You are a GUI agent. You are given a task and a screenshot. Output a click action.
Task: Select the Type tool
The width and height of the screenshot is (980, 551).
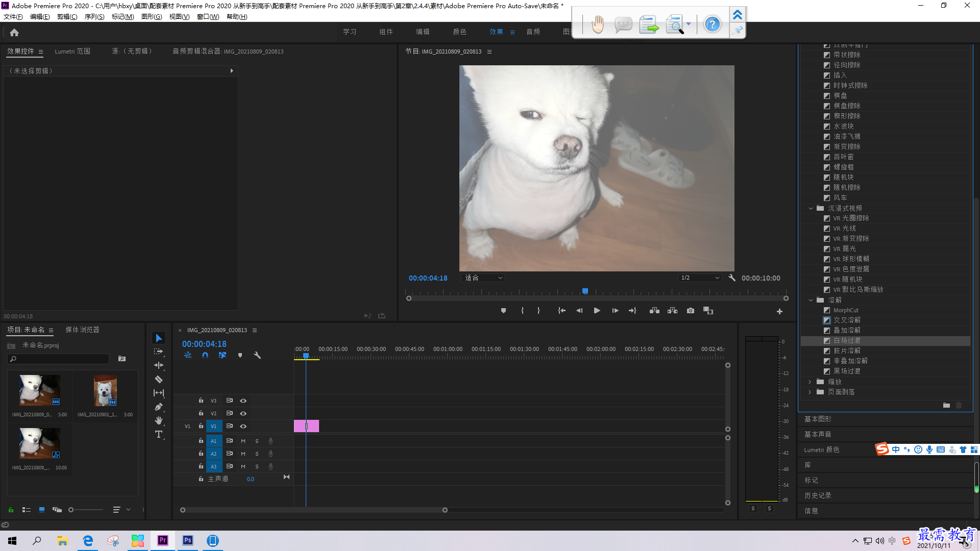[x=159, y=434]
